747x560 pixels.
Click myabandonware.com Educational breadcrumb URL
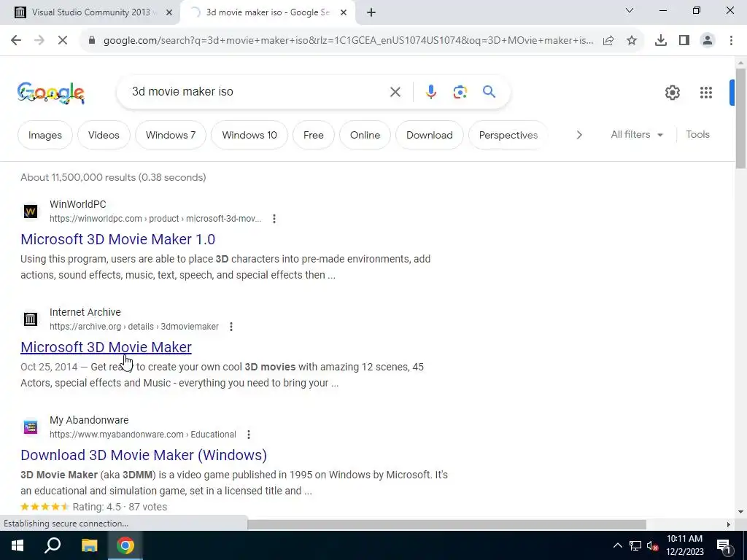[142, 435]
